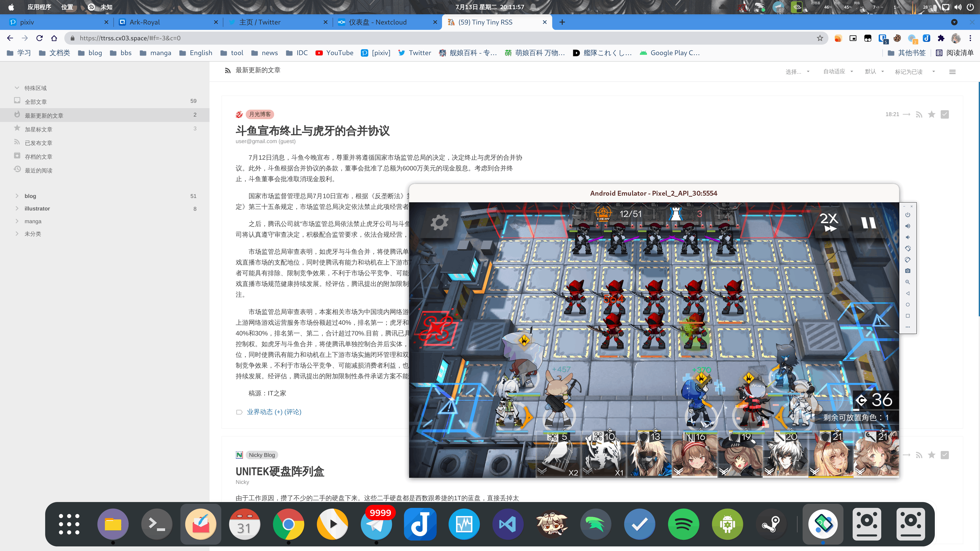This screenshot has width=980, height=551.
Task: Select operator card with cost 16
Action: [x=695, y=454]
